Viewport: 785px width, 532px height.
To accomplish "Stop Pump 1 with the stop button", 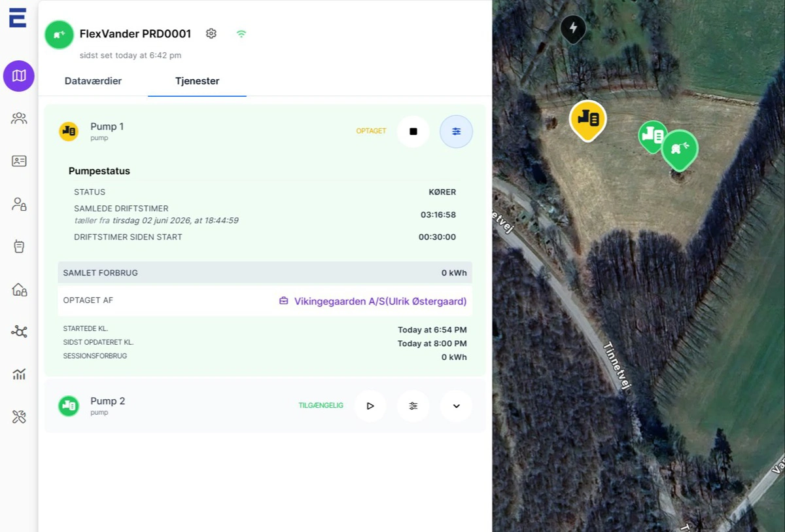I will pyautogui.click(x=413, y=132).
